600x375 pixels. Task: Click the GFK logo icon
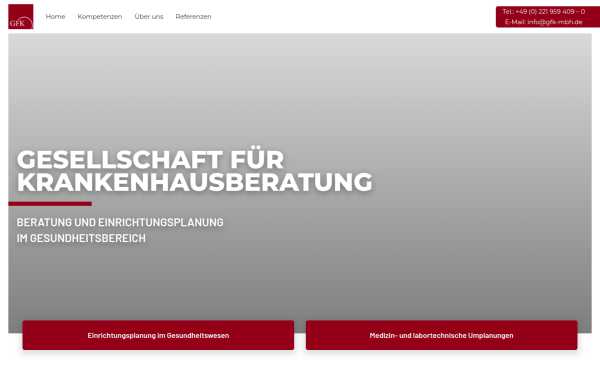[21, 16]
